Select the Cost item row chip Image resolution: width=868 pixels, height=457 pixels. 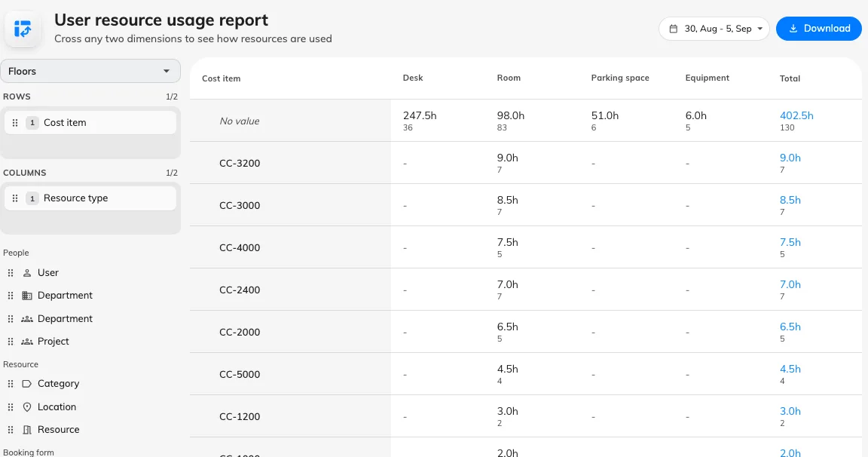90,122
